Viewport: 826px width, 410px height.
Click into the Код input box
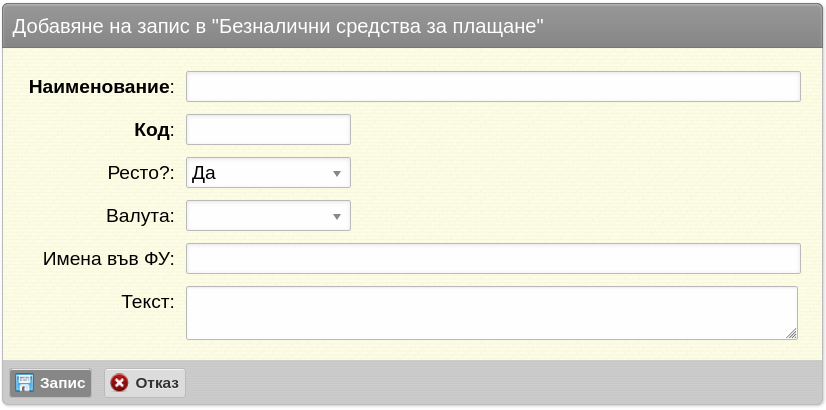pos(268,130)
